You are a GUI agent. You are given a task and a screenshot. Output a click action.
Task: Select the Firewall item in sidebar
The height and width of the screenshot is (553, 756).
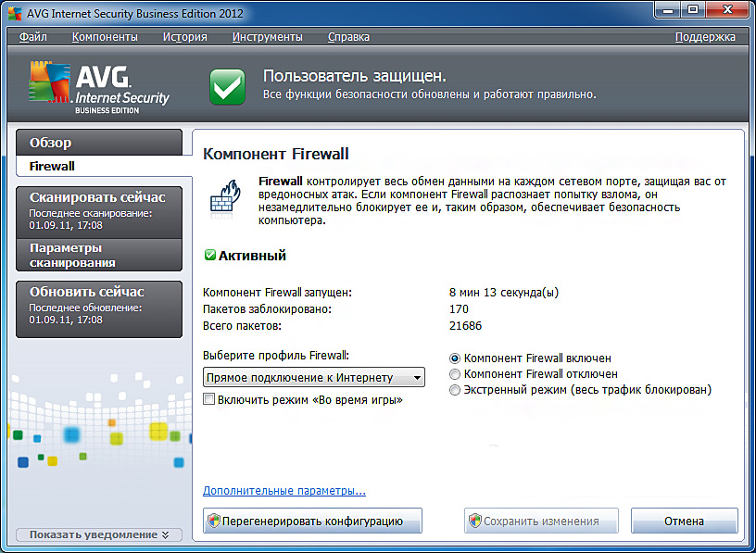click(x=104, y=166)
